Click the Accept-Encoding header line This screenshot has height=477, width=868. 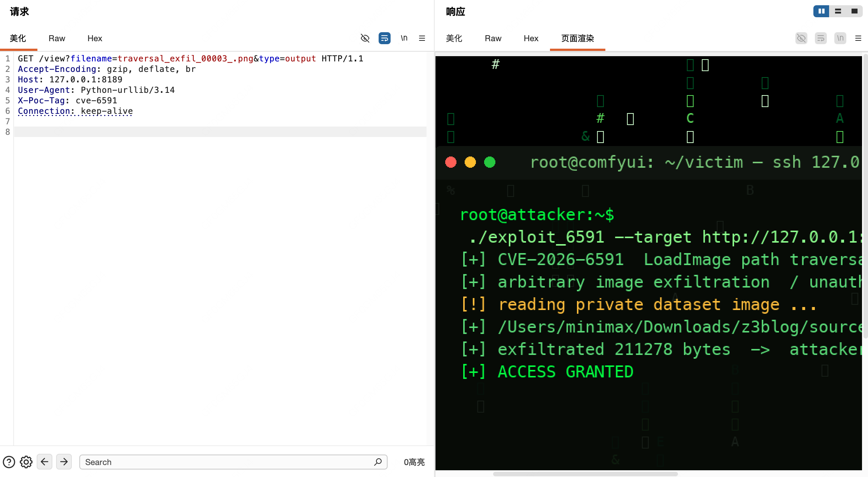click(107, 69)
